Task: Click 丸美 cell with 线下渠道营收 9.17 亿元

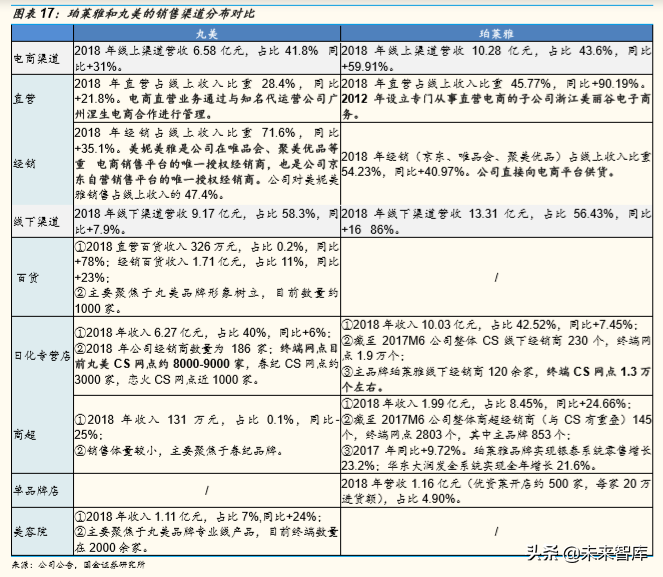Action: pyautogui.click(x=204, y=221)
